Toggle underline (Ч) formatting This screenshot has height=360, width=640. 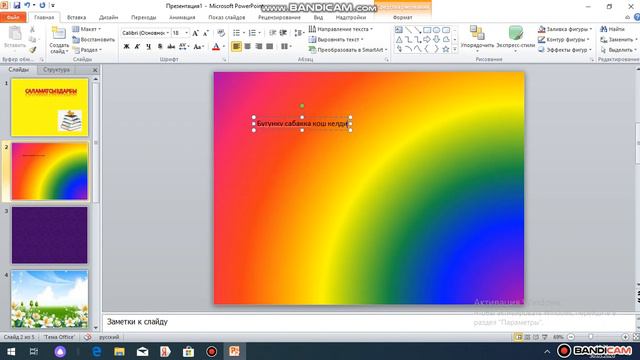point(149,47)
